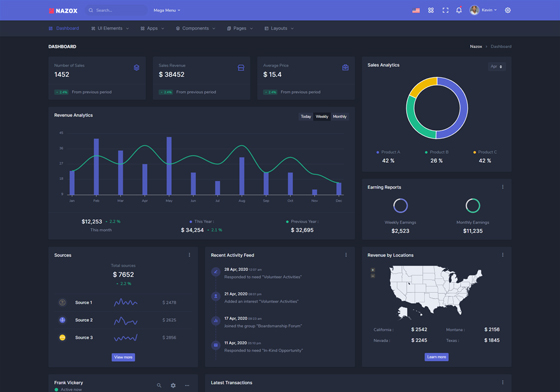The height and width of the screenshot is (392, 560).
Task: Open the apps grid icon in header
Action: tap(431, 10)
